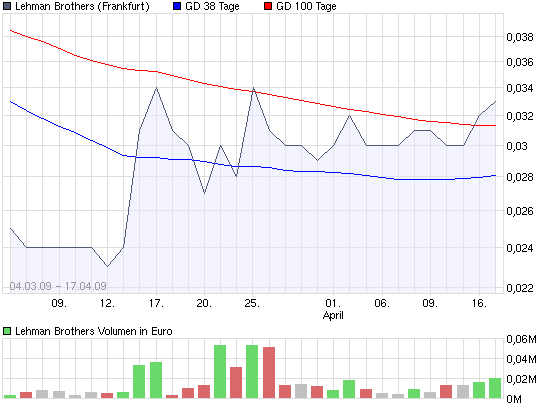The width and height of the screenshot is (545, 407).
Task: Click the '0,032' price axis label
Action: [520, 116]
